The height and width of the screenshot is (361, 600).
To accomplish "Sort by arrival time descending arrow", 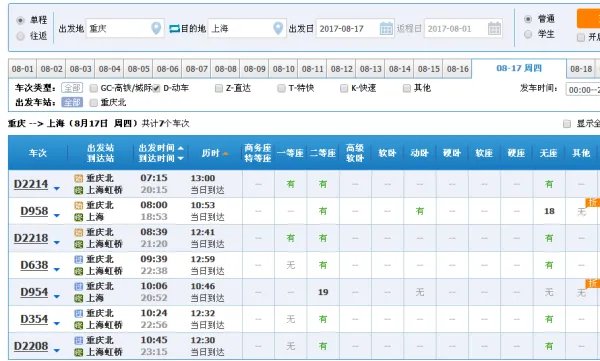I will click(x=181, y=158).
